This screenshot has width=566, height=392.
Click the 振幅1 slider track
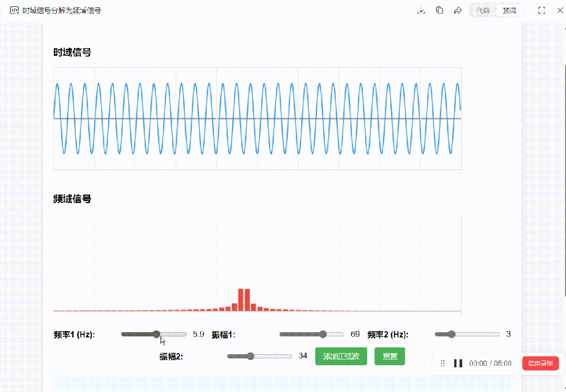312,334
